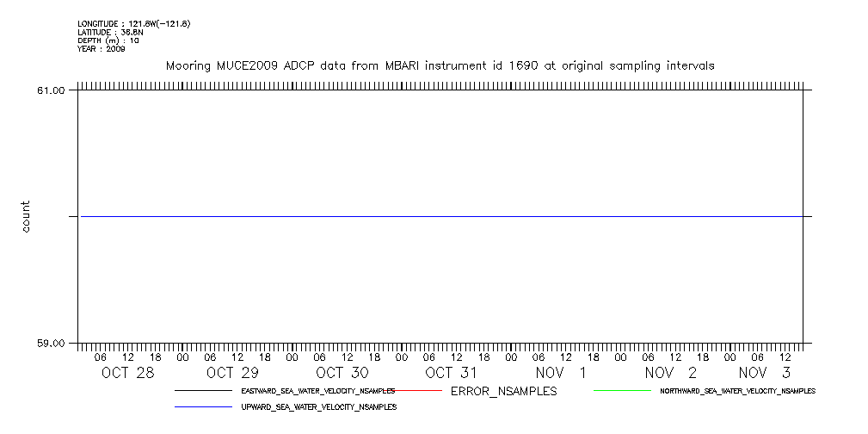Pick the OCT 31 date label
Viewport: 868px width, 434px height.
click(x=451, y=373)
